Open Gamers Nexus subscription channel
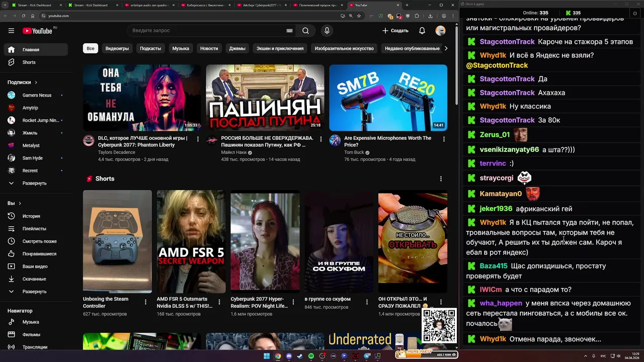This screenshot has width=644, height=362. pos(35,95)
